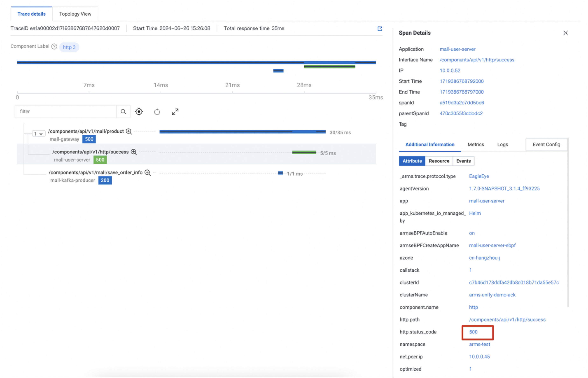
Task: Switch to Topology View tab
Action: 75,14
